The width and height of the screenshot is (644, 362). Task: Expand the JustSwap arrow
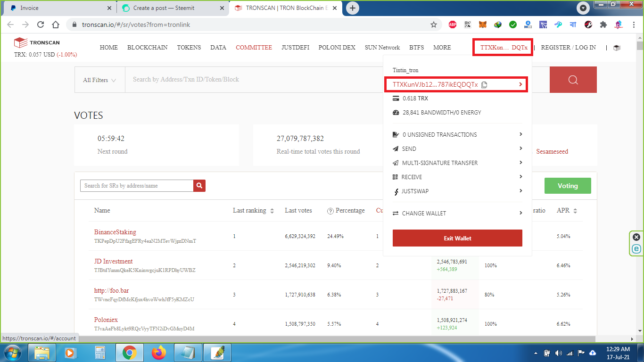pos(520,191)
